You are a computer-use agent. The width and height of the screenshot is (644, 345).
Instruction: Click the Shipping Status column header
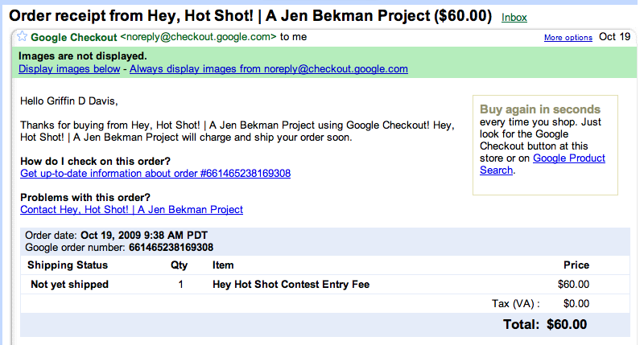pyautogui.click(x=68, y=265)
